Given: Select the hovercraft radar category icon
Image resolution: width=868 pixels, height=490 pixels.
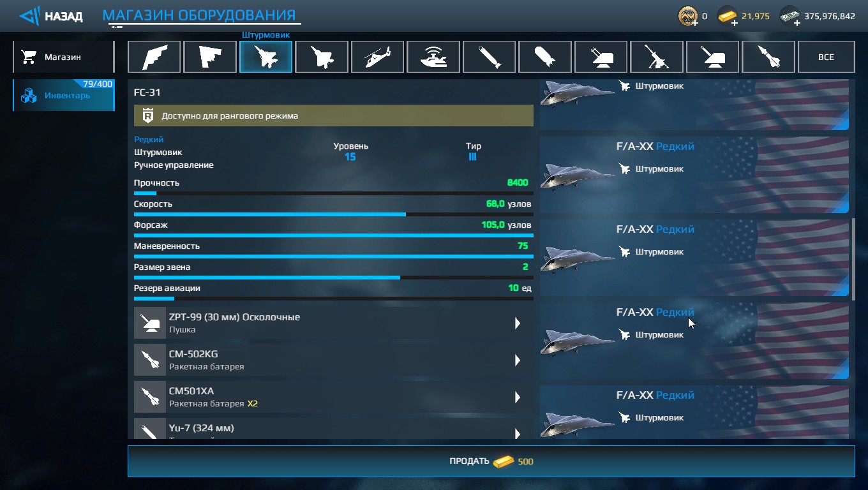Looking at the screenshot, I should (x=433, y=57).
